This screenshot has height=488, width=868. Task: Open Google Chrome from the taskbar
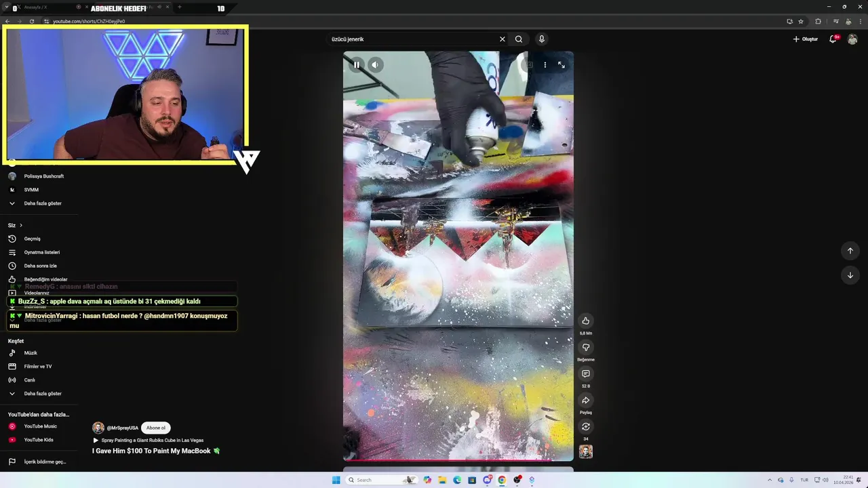click(502, 480)
